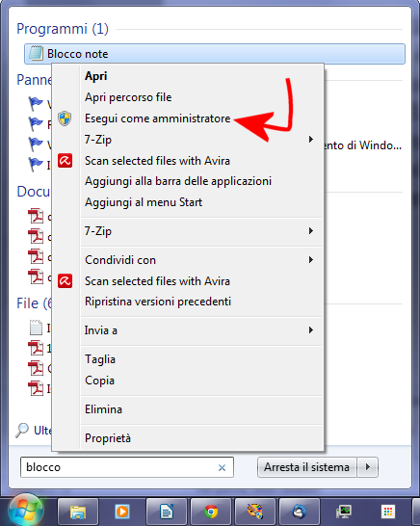The height and width of the screenshot is (526, 420).
Task: Click the search field containing blocco
Action: tap(127, 467)
